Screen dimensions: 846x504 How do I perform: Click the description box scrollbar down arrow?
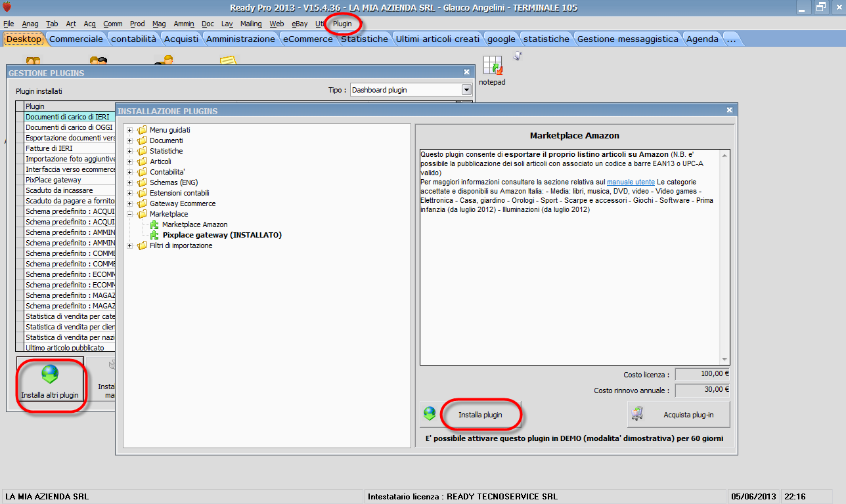pyautogui.click(x=724, y=360)
